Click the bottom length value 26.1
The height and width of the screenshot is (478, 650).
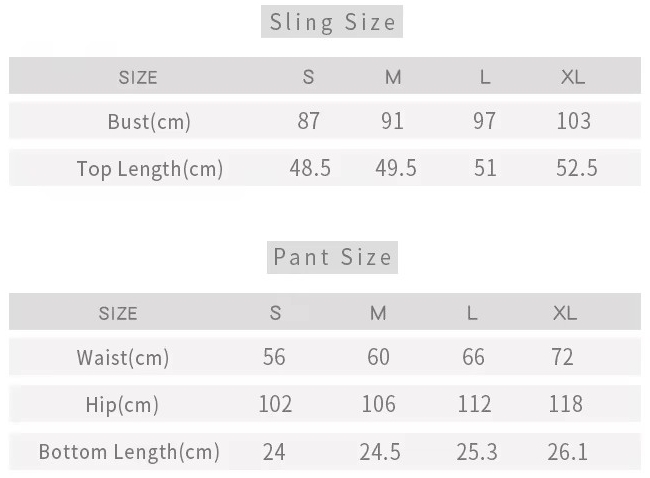coord(567,452)
